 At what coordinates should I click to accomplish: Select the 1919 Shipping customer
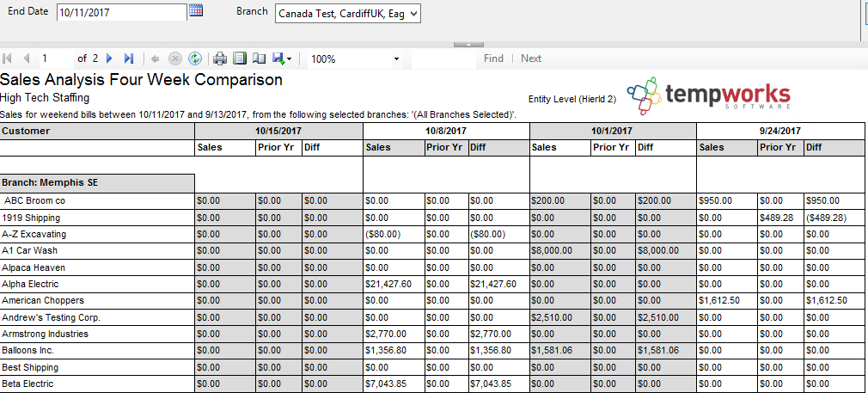pos(31,218)
